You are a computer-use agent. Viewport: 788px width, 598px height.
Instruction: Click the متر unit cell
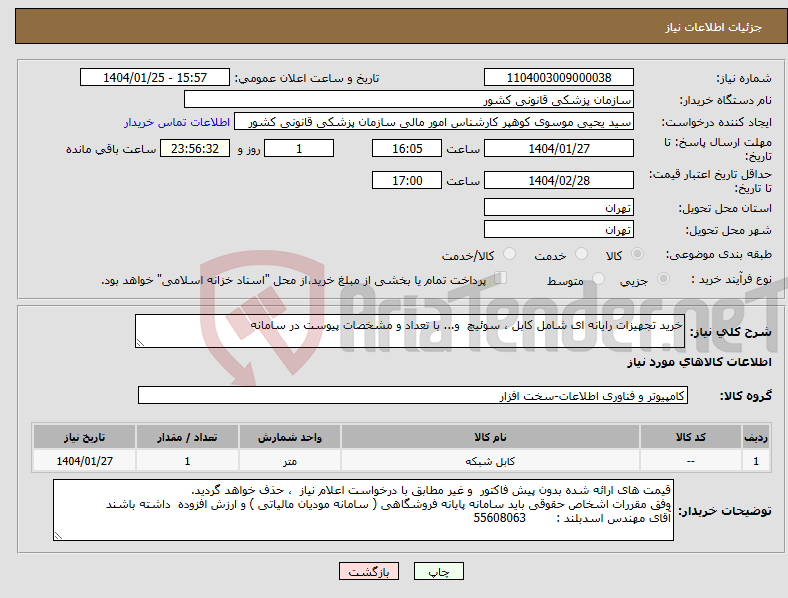290,461
